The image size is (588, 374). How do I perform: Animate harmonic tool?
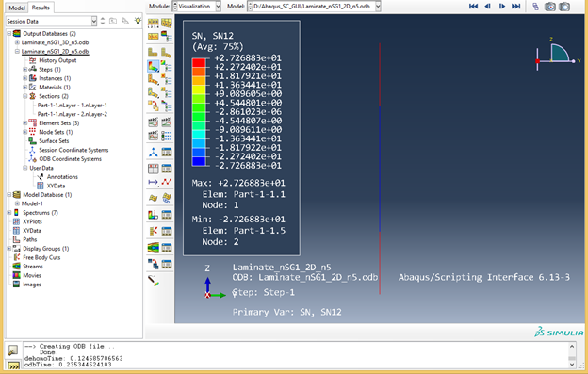click(x=153, y=136)
